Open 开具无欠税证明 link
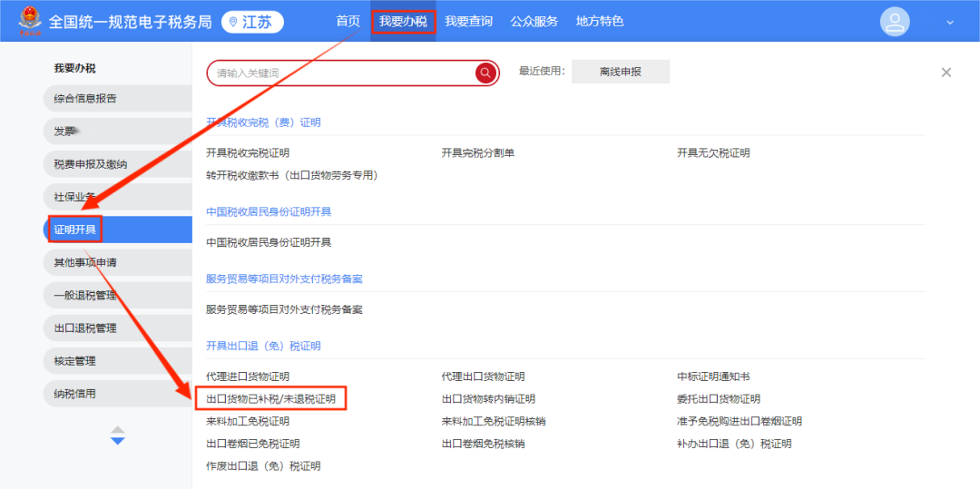980x489 pixels. (713, 153)
